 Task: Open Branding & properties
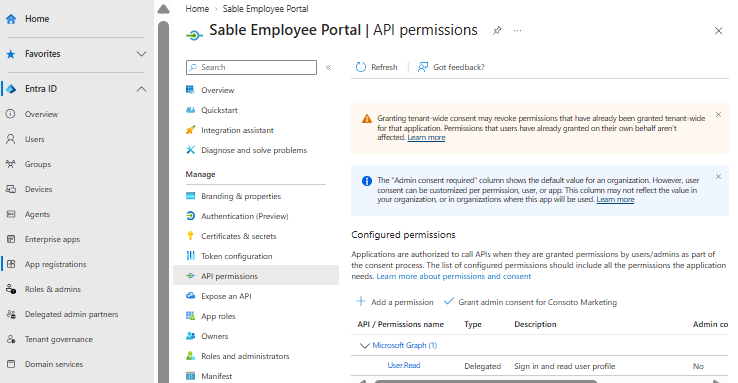point(241,196)
